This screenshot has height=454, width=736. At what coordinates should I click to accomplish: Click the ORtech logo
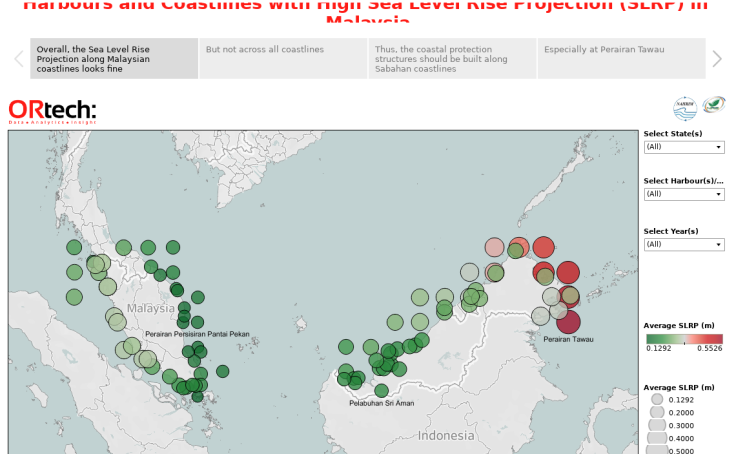tap(52, 112)
